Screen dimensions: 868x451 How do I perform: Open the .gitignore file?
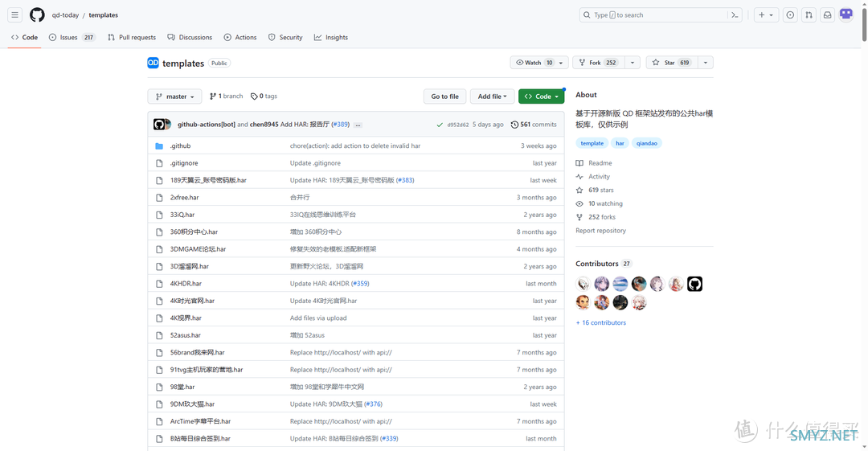coord(184,163)
